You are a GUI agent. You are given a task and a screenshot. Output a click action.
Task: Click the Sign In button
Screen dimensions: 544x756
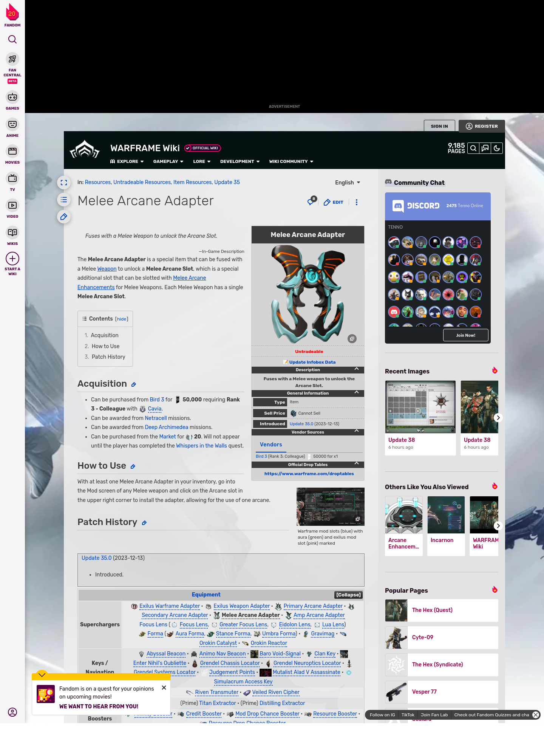pos(439,126)
